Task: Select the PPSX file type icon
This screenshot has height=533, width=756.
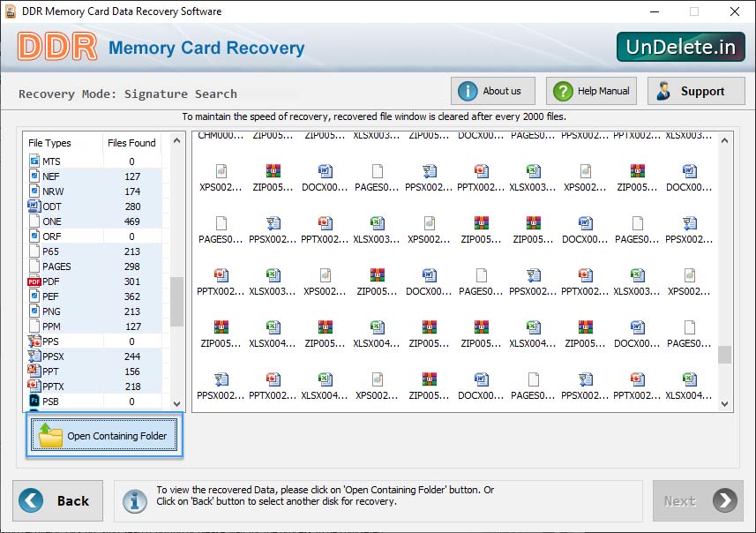Action: (x=34, y=356)
